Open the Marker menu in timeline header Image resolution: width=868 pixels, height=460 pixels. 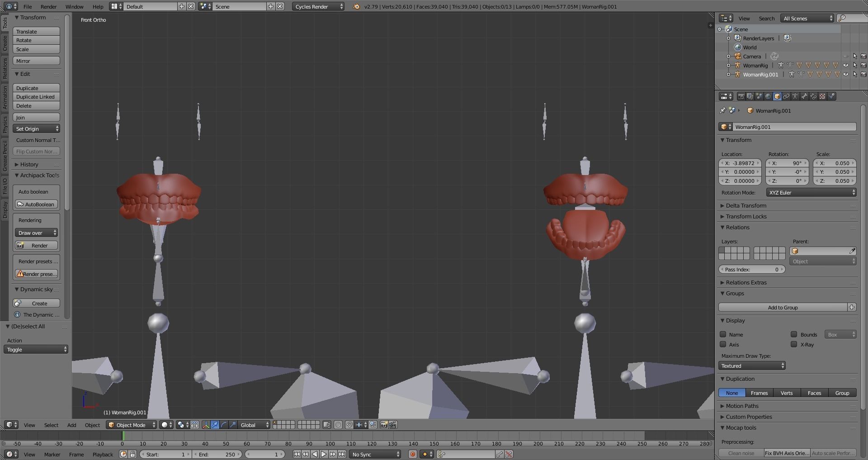pyautogui.click(x=52, y=454)
